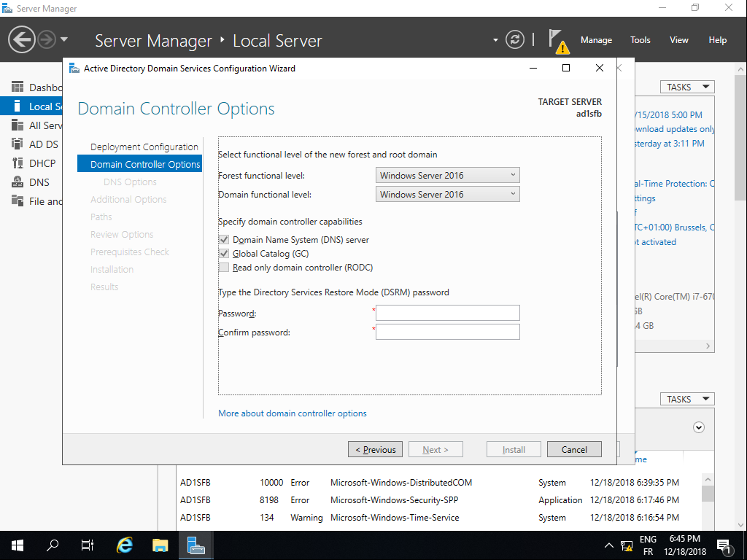
Task: Click the Previous button
Action: [x=375, y=449]
